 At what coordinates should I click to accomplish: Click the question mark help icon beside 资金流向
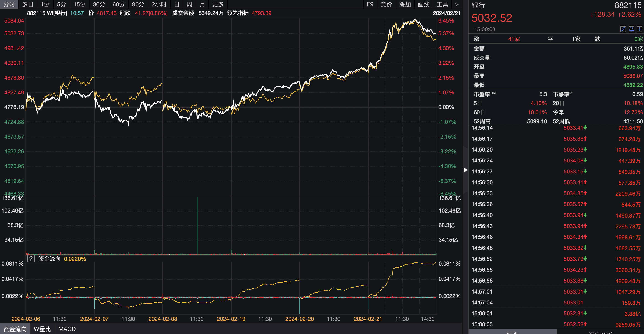[x=31, y=258]
